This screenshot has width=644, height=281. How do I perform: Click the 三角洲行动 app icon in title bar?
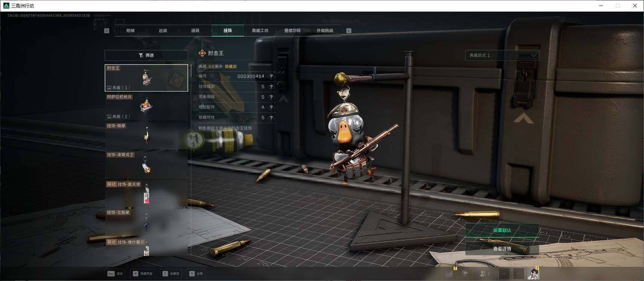pyautogui.click(x=6, y=6)
